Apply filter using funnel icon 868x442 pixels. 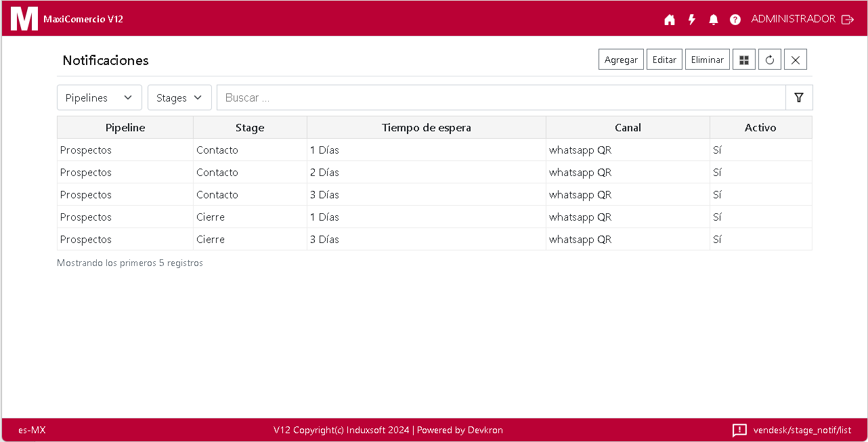tap(799, 97)
